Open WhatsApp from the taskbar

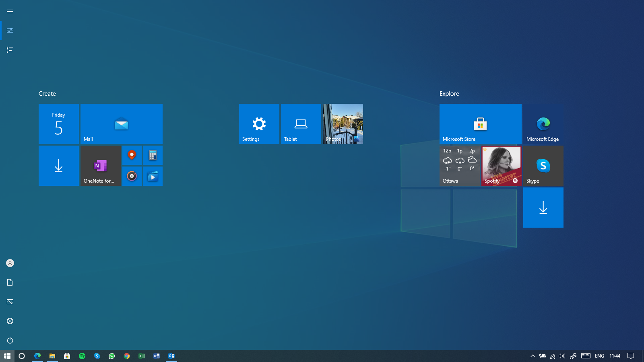click(x=112, y=356)
